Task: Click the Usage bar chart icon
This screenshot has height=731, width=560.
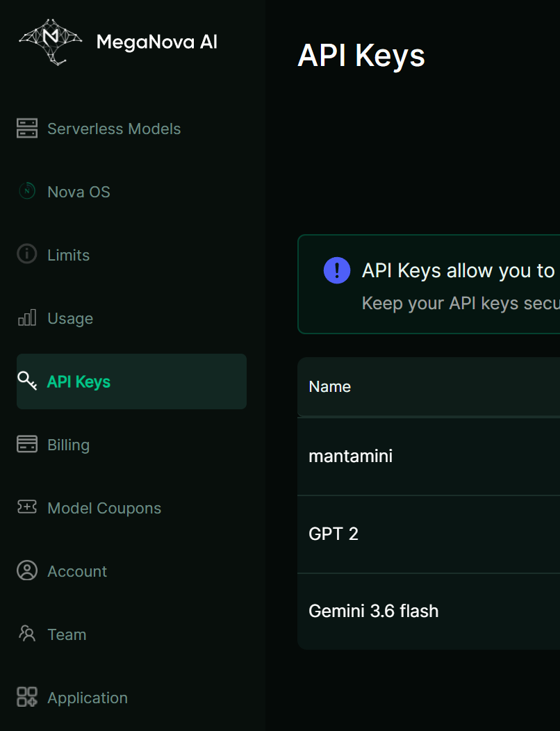Action: tap(27, 318)
